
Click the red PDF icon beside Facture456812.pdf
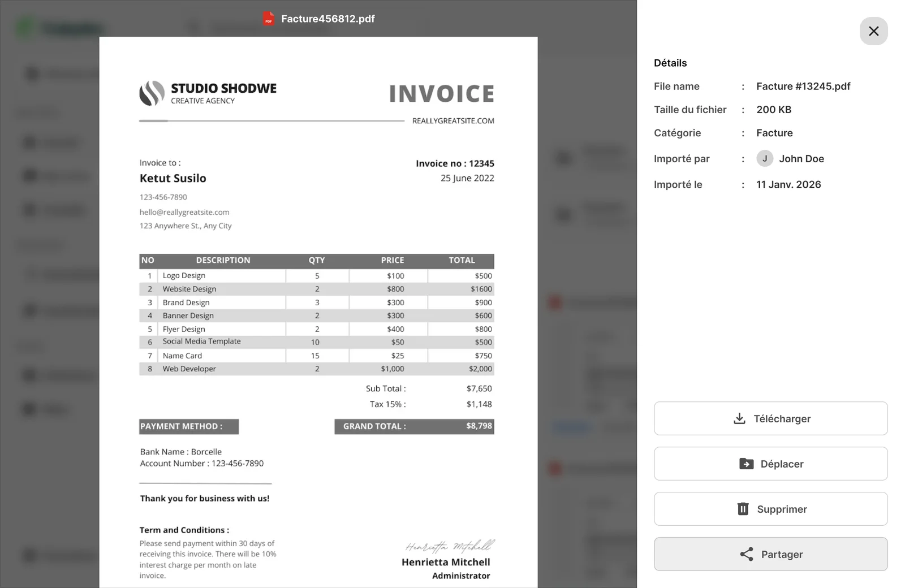point(269,19)
